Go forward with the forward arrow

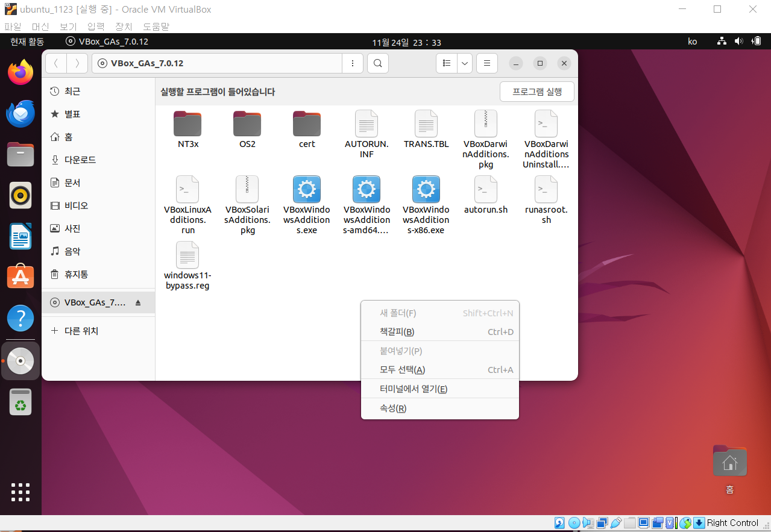pos(77,63)
